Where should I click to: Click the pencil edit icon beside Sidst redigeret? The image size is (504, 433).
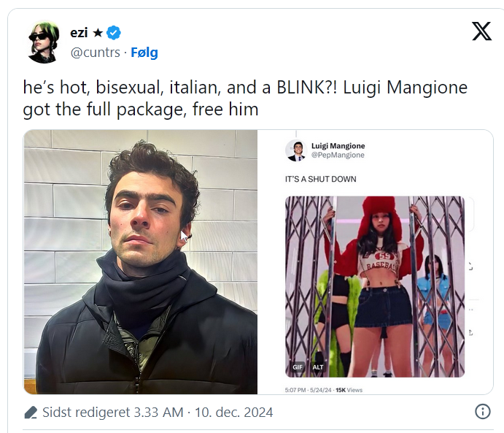[31, 413]
